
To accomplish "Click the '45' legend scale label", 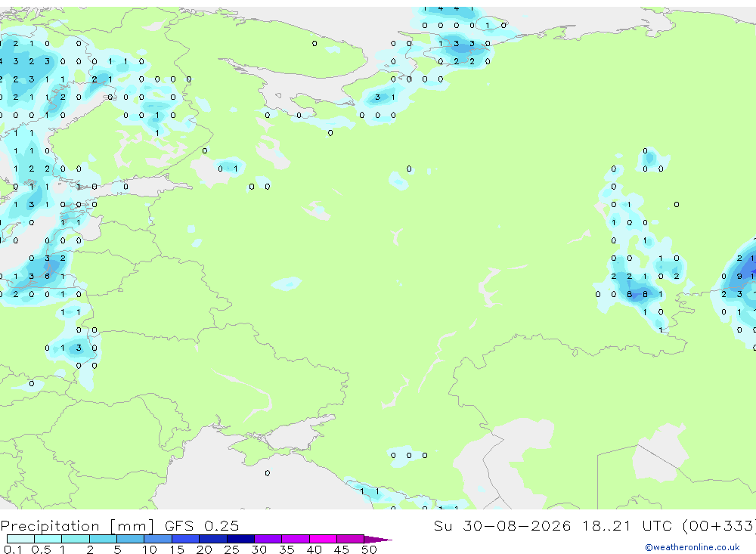I will point(342,549).
